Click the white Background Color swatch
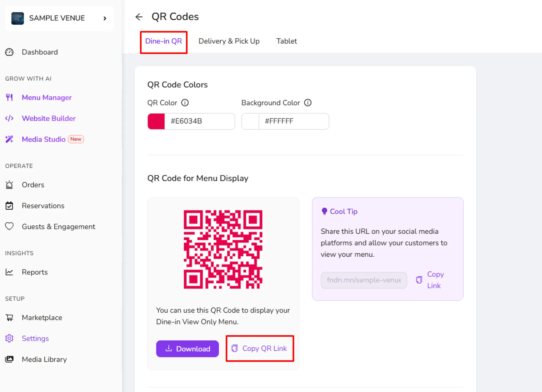The width and height of the screenshot is (542, 392). (x=250, y=121)
